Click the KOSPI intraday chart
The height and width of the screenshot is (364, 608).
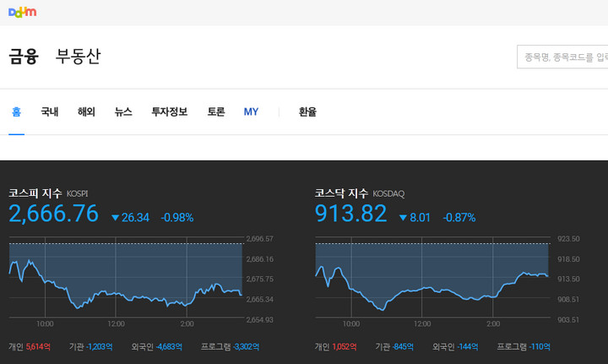pos(126,277)
